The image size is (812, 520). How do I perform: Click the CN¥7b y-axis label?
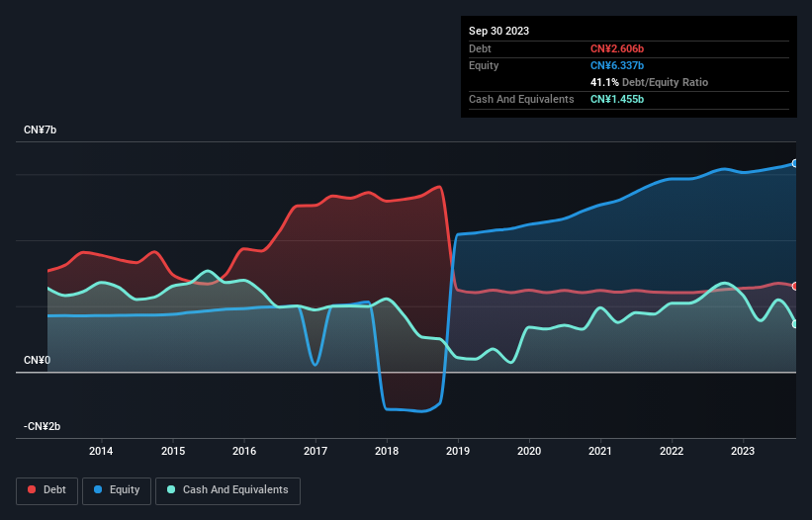[40, 130]
